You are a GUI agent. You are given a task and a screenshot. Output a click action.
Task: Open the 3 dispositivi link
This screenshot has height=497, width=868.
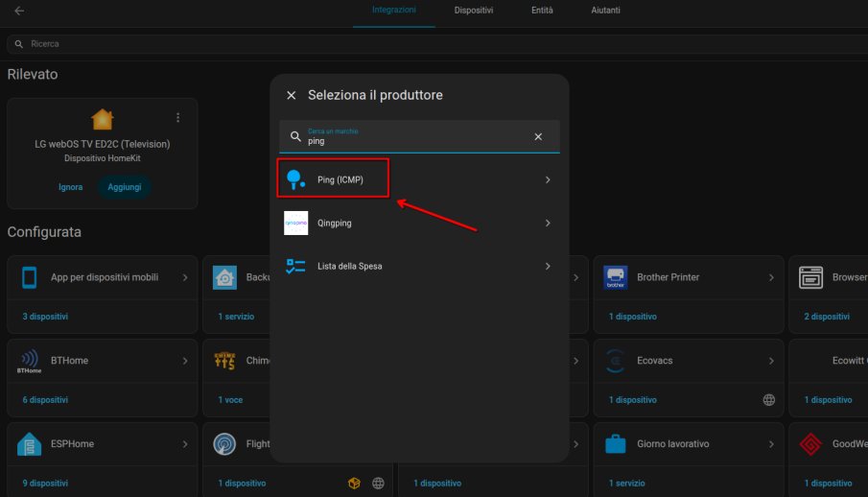(x=45, y=317)
